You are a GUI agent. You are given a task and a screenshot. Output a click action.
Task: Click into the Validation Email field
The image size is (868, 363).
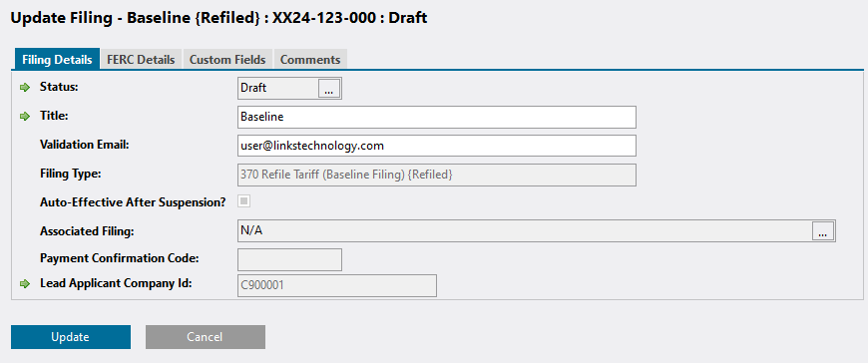[437, 146]
